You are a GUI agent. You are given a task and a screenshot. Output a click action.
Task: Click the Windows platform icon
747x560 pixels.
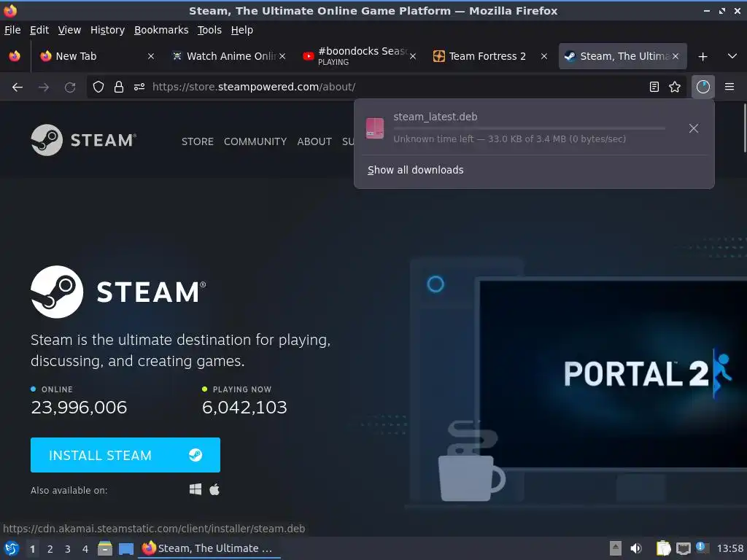point(196,489)
